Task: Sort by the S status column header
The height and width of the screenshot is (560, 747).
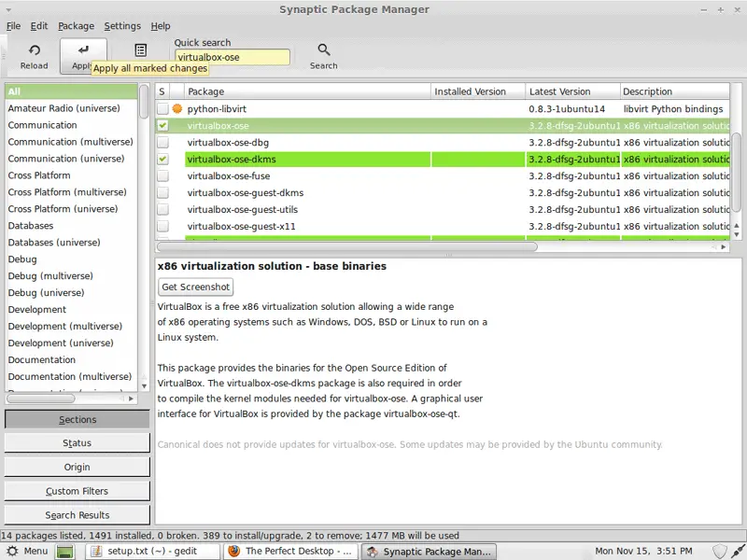Action: click(x=162, y=91)
